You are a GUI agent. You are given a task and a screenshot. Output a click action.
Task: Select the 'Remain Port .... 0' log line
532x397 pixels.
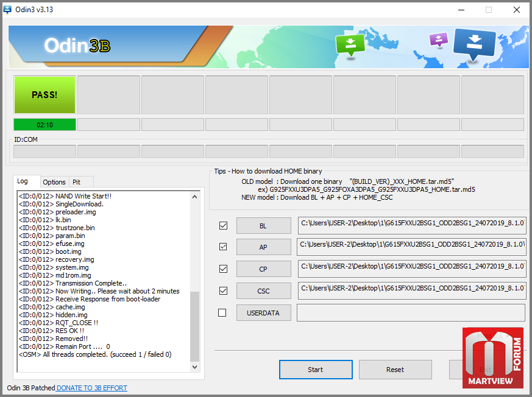[x=65, y=346]
